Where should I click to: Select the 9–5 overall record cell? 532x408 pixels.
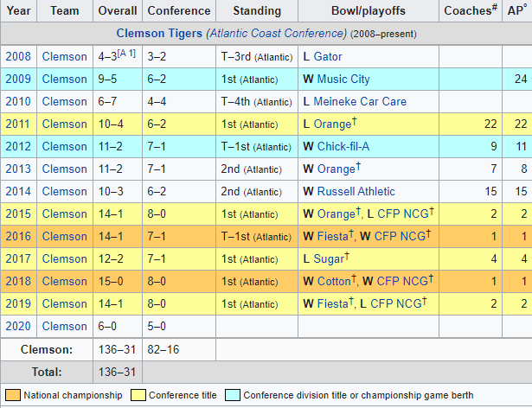[118, 79]
